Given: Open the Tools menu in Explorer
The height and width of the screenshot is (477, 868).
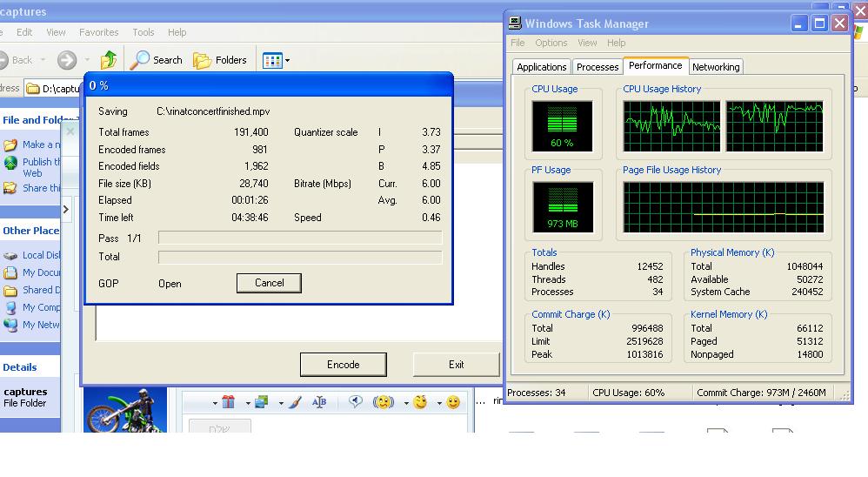Looking at the screenshot, I should coord(144,32).
